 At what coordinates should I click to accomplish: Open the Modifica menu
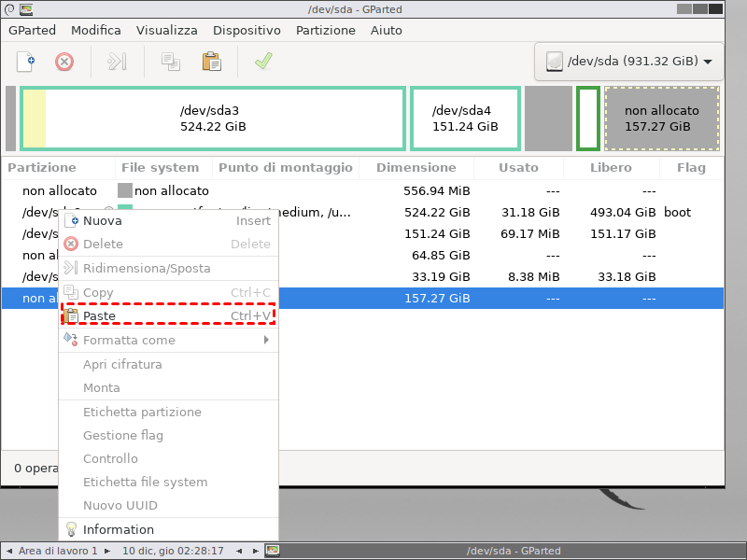tap(96, 30)
